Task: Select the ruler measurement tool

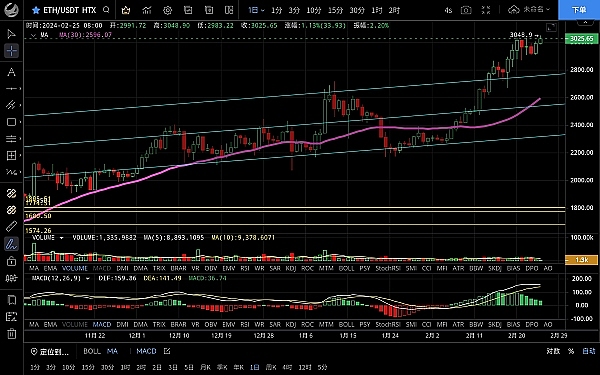Action: coord(11,226)
